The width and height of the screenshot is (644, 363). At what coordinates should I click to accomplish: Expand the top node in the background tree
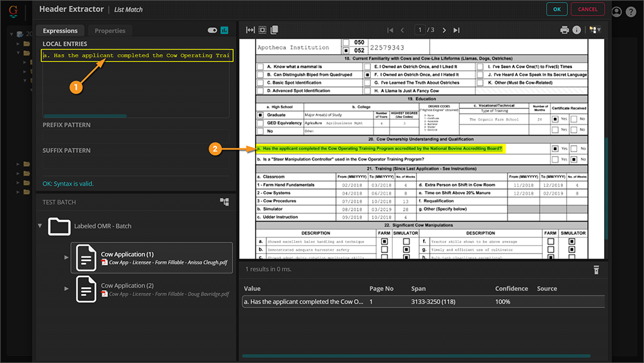point(12,34)
